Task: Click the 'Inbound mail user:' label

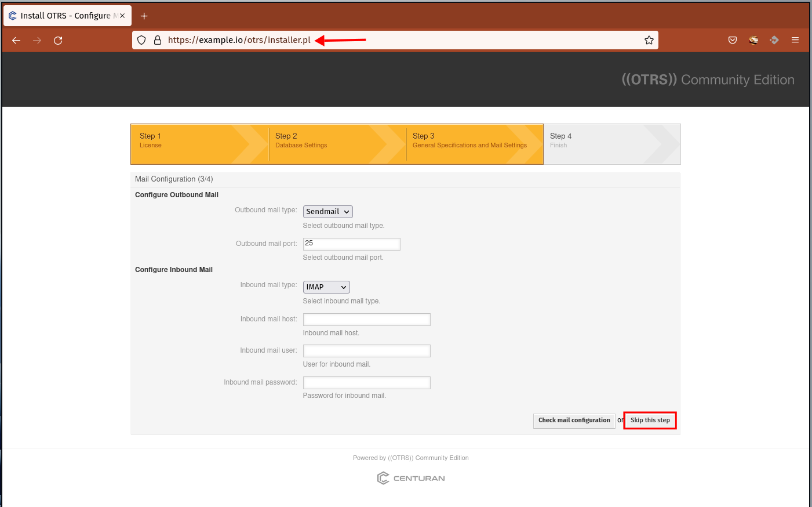Action: (268, 350)
